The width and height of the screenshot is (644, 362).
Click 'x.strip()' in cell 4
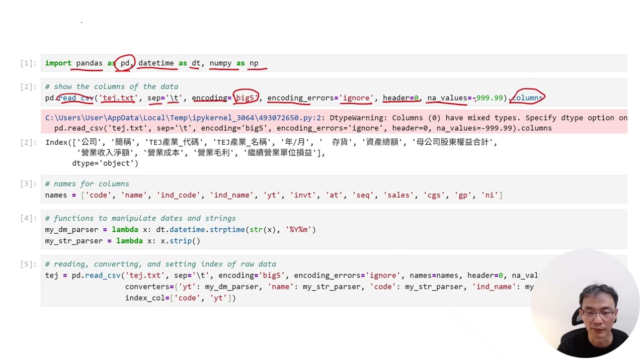[x=180, y=241]
